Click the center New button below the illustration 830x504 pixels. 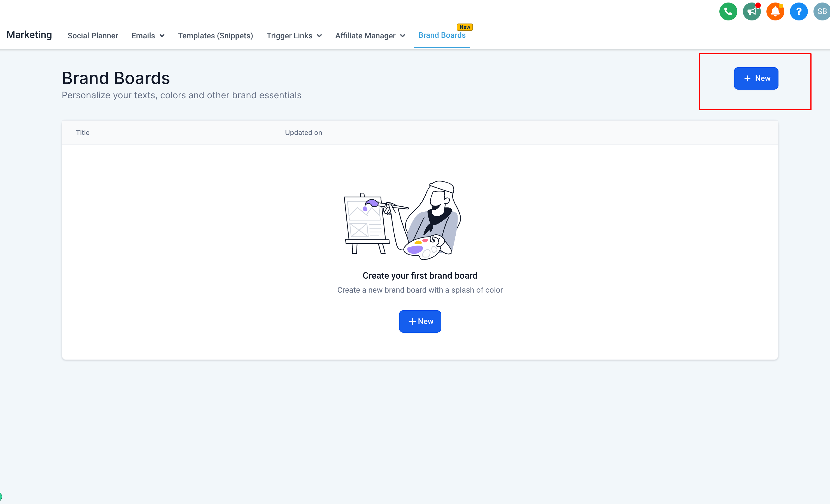tap(420, 321)
